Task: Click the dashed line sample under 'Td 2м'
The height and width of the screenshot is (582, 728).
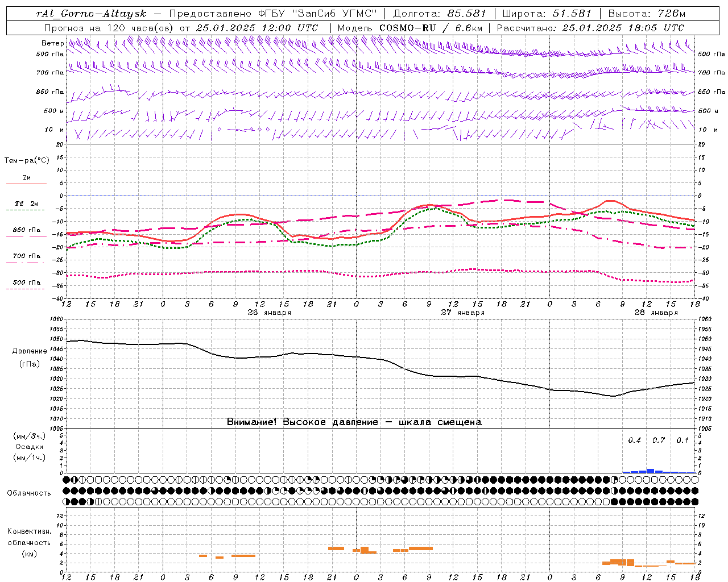Action: point(26,210)
